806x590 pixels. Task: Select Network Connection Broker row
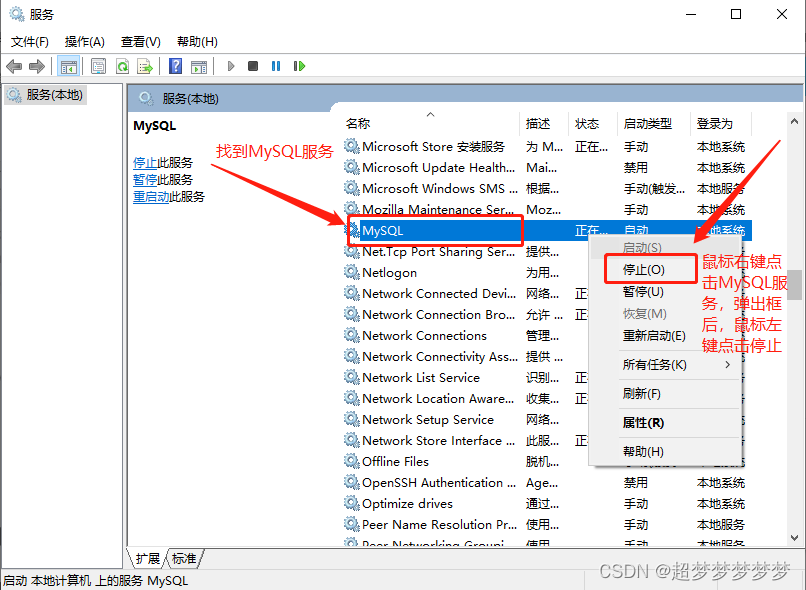(x=465, y=315)
